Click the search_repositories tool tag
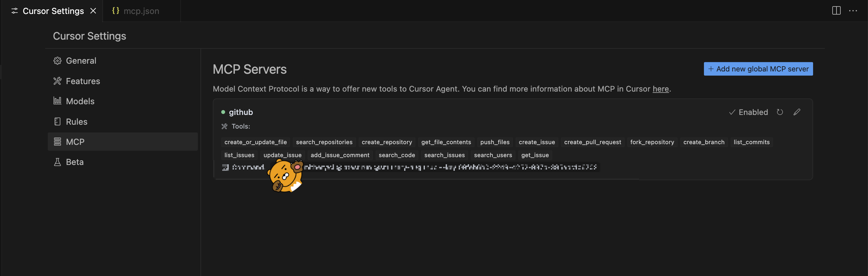This screenshot has height=276, width=868. [324, 142]
